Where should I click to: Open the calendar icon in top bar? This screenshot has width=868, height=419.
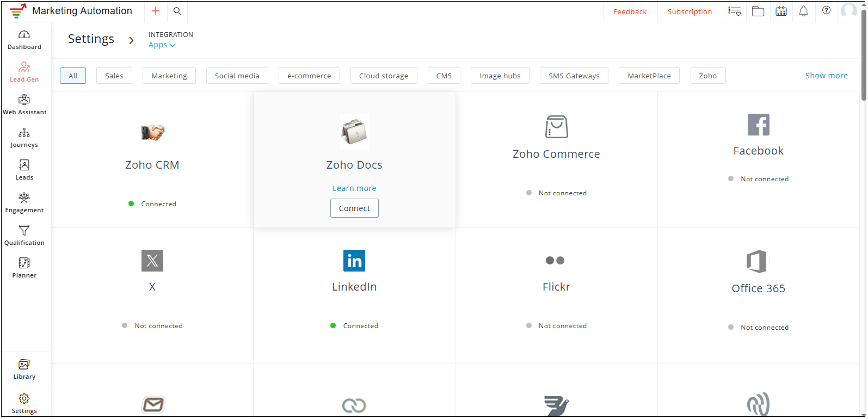point(781,11)
